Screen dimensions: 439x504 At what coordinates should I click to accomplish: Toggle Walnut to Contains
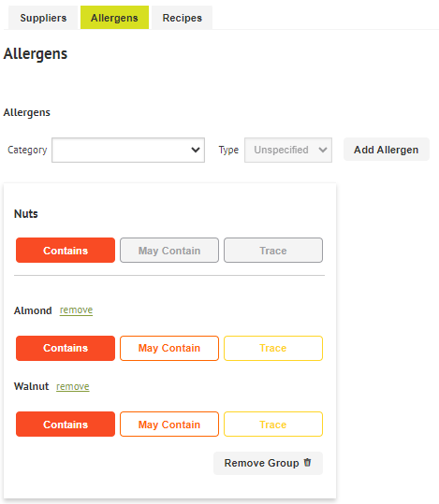[66, 425]
